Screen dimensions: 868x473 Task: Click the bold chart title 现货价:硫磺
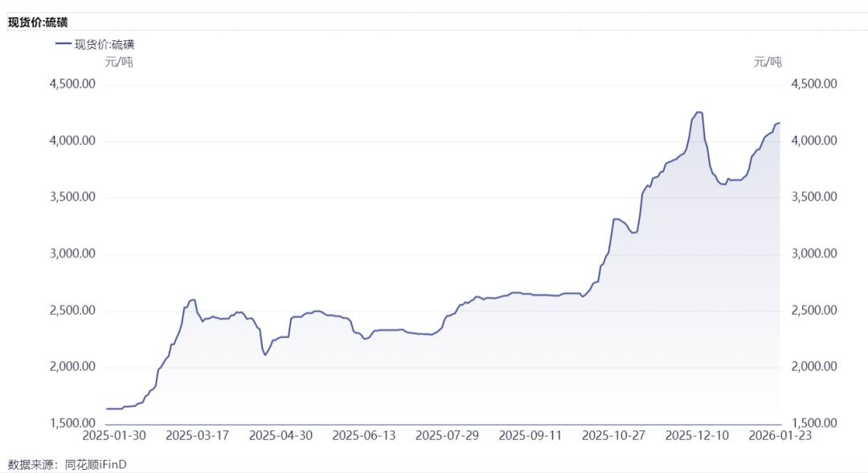coord(38,22)
